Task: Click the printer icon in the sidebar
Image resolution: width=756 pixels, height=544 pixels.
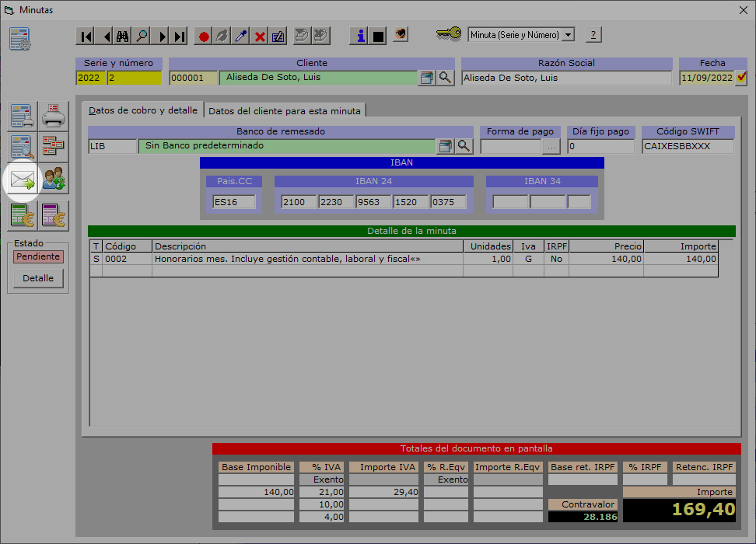Action: click(54, 117)
